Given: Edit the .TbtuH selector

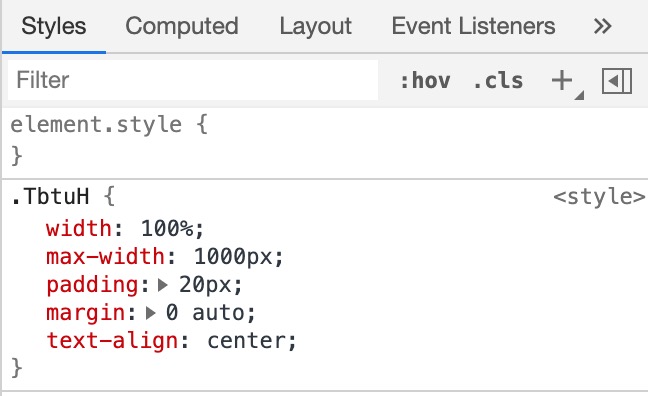Looking at the screenshot, I should [x=50, y=196].
